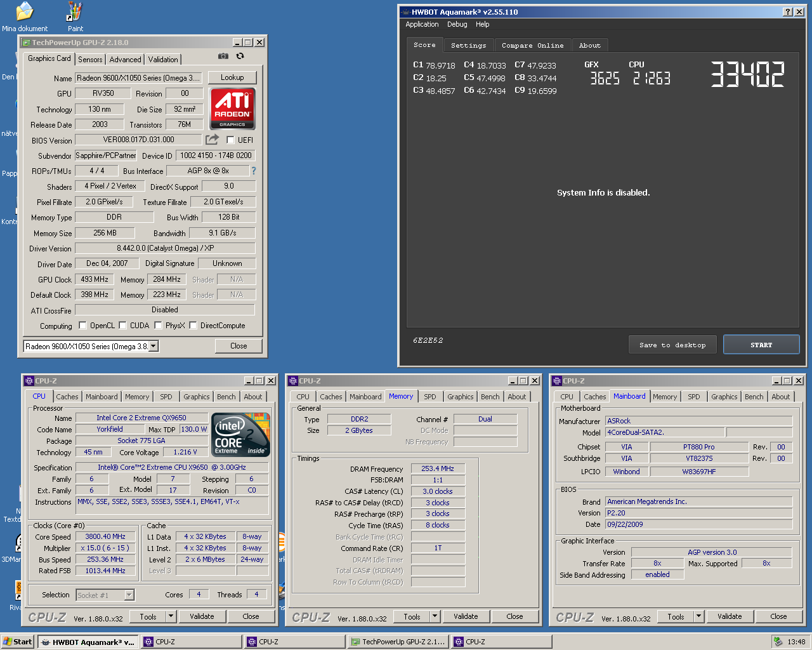Click the BIOS Date 09/22/2009 value
This screenshot has width=812, height=650.
(698, 524)
